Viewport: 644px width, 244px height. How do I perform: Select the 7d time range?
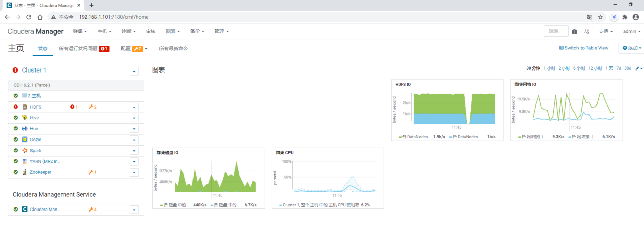[x=619, y=68]
